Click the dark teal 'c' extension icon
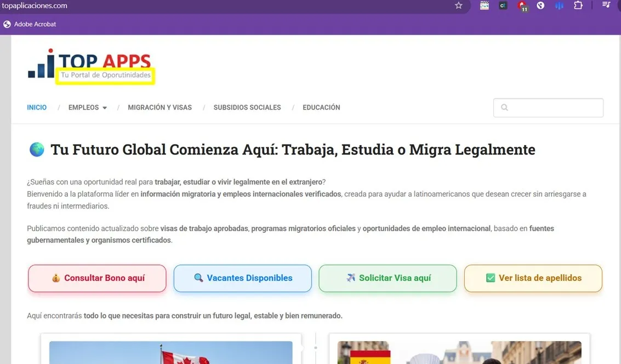The image size is (621, 364). [503, 6]
